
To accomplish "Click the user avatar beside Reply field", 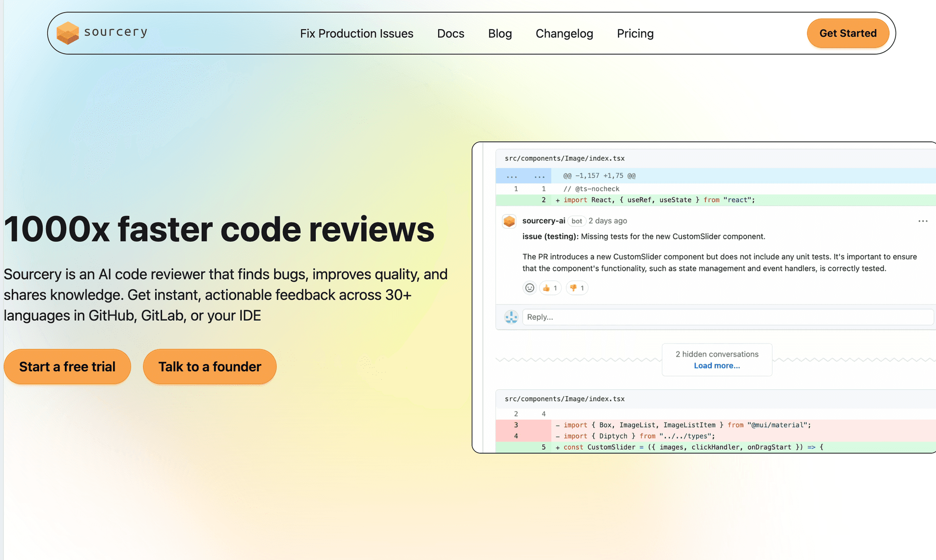I will [511, 317].
